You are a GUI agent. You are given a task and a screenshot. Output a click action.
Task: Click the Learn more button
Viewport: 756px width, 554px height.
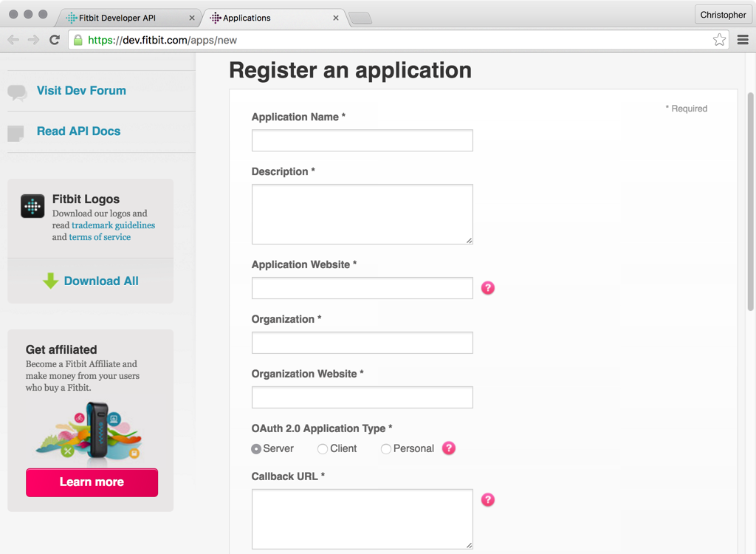click(92, 482)
